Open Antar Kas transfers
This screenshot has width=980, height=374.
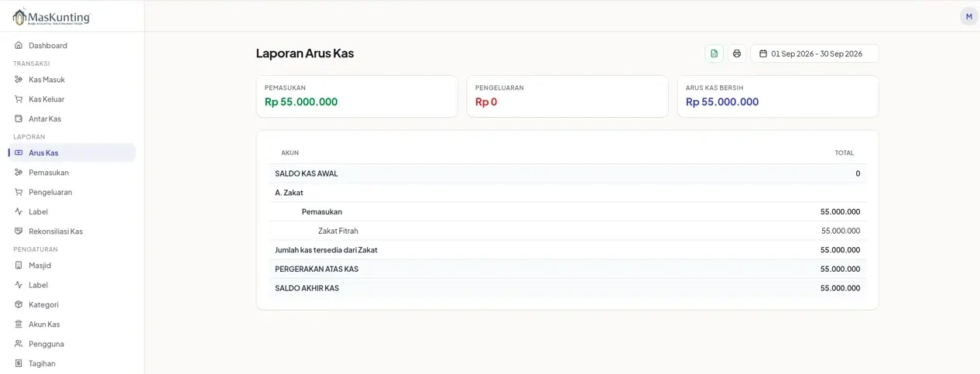pos(72,118)
